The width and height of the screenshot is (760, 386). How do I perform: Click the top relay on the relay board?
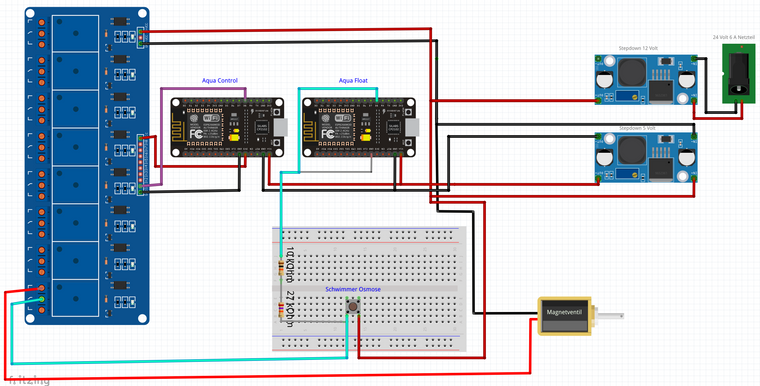(75, 33)
